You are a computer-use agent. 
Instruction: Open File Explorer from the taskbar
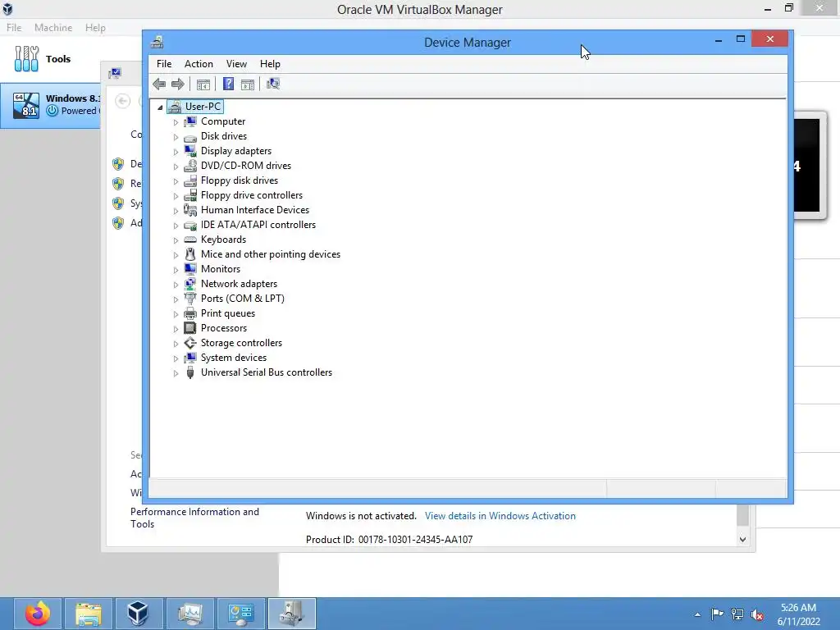[89, 614]
